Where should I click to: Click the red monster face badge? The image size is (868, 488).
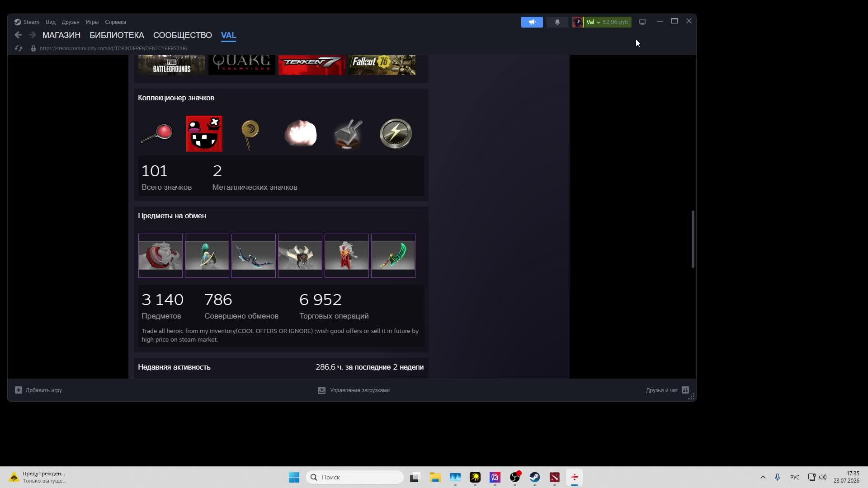204,134
